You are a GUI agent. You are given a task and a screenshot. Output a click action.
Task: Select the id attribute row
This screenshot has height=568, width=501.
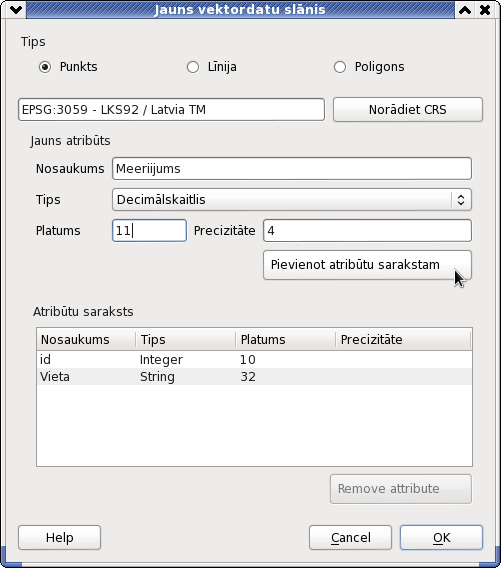(254, 360)
